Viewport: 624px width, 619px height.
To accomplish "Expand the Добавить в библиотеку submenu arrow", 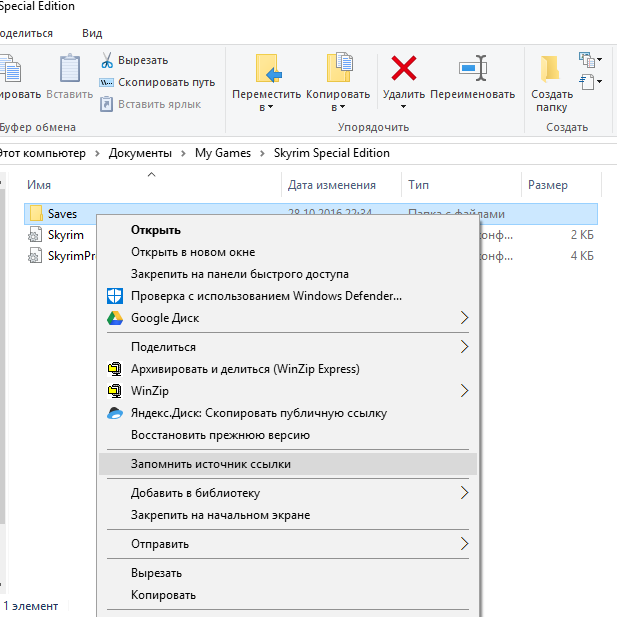I will click(x=464, y=493).
